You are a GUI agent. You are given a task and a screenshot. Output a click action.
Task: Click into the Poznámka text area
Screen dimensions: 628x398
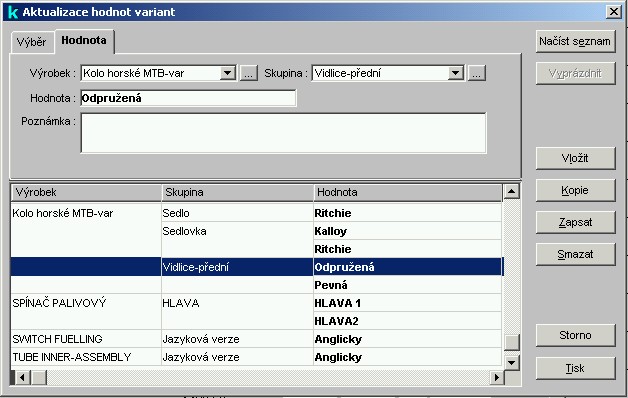point(283,133)
